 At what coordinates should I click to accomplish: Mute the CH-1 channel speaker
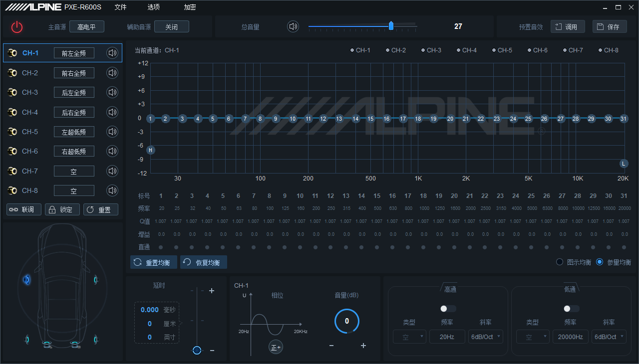(x=112, y=53)
